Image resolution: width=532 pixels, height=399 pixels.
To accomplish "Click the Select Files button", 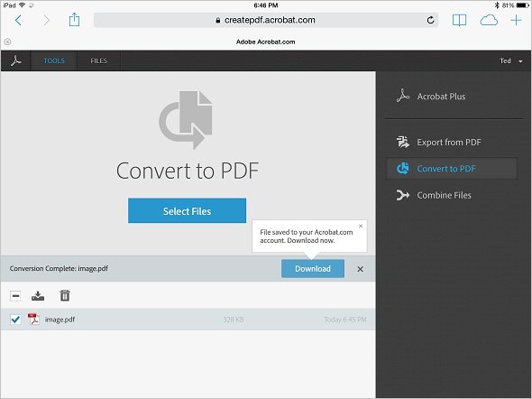I will pyautogui.click(x=187, y=210).
